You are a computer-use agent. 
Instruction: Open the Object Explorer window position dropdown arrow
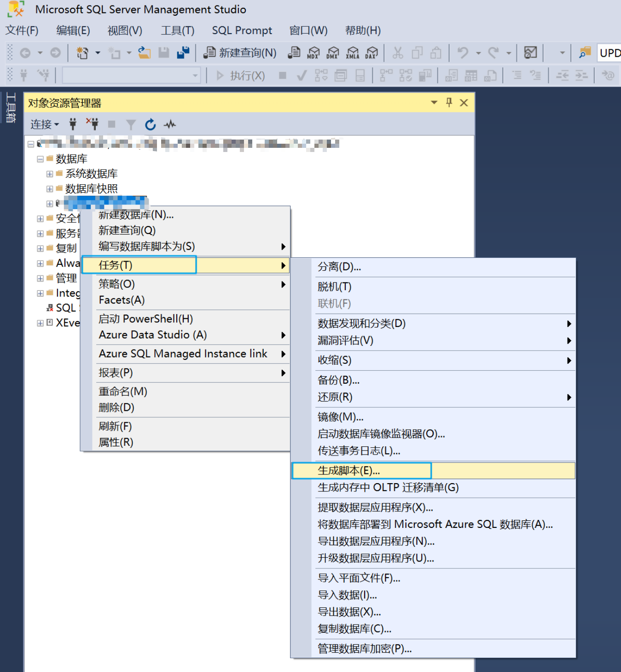coord(434,102)
